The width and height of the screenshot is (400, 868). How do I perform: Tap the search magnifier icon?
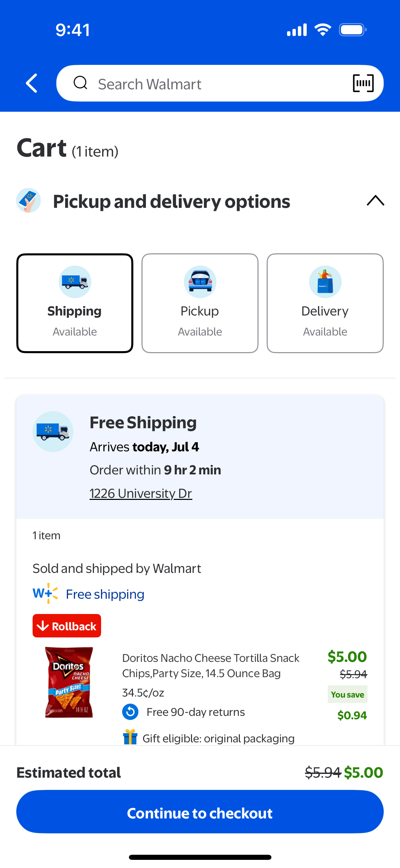[x=80, y=83]
